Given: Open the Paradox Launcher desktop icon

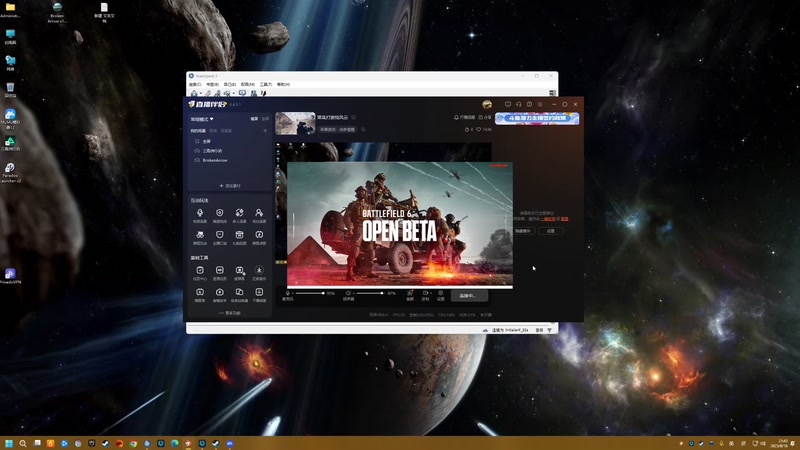Looking at the screenshot, I should (10, 172).
